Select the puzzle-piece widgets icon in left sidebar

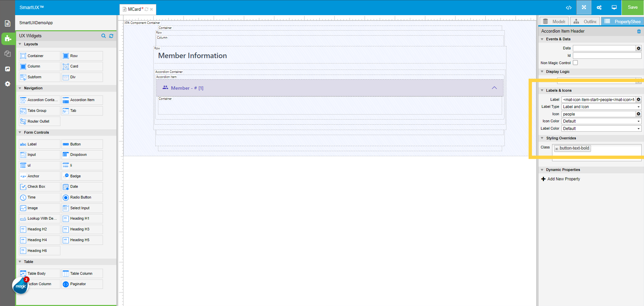tap(7, 39)
